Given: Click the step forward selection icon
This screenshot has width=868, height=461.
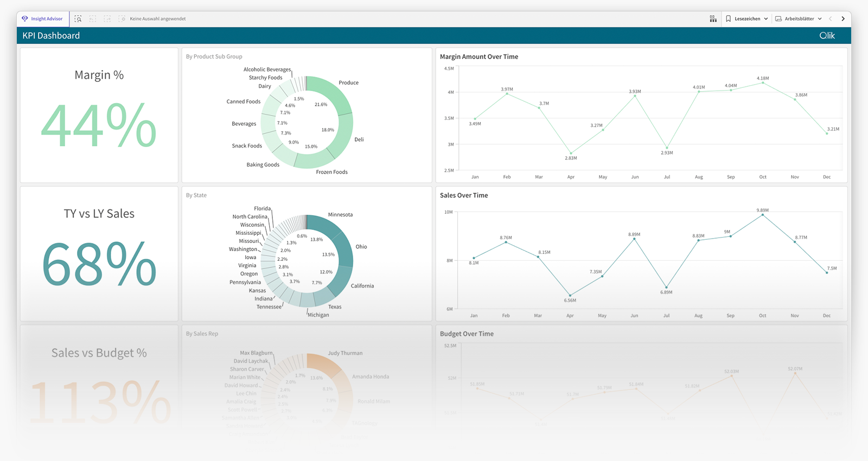Looking at the screenshot, I should (x=107, y=19).
